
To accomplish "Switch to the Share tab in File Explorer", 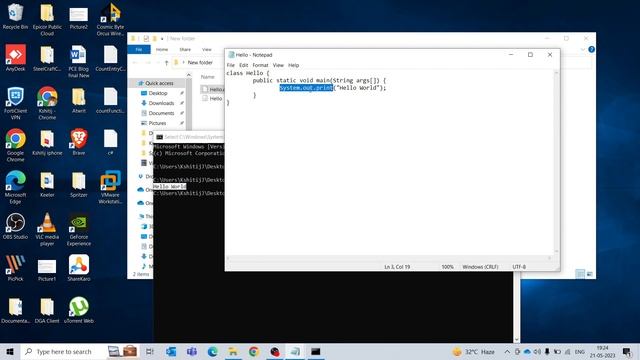I will (x=185, y=49).
